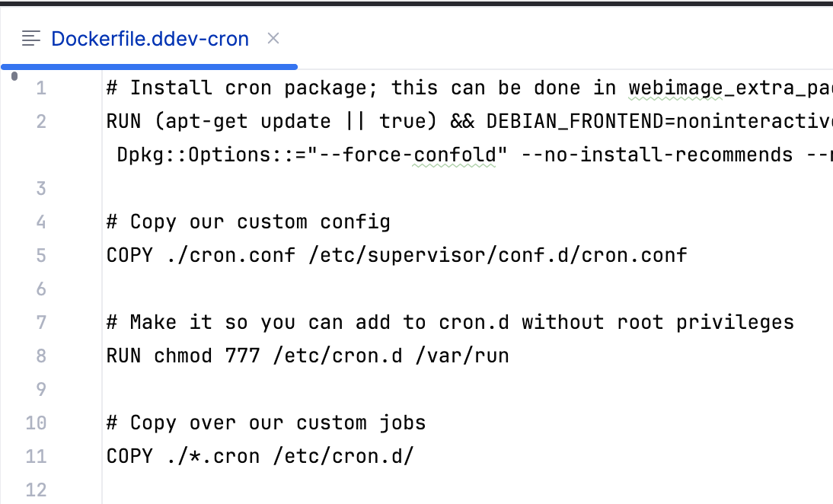Select the Dockerfile.ddev-cron tab
This screenshot has height=504, width=833.
click(149, 38)
